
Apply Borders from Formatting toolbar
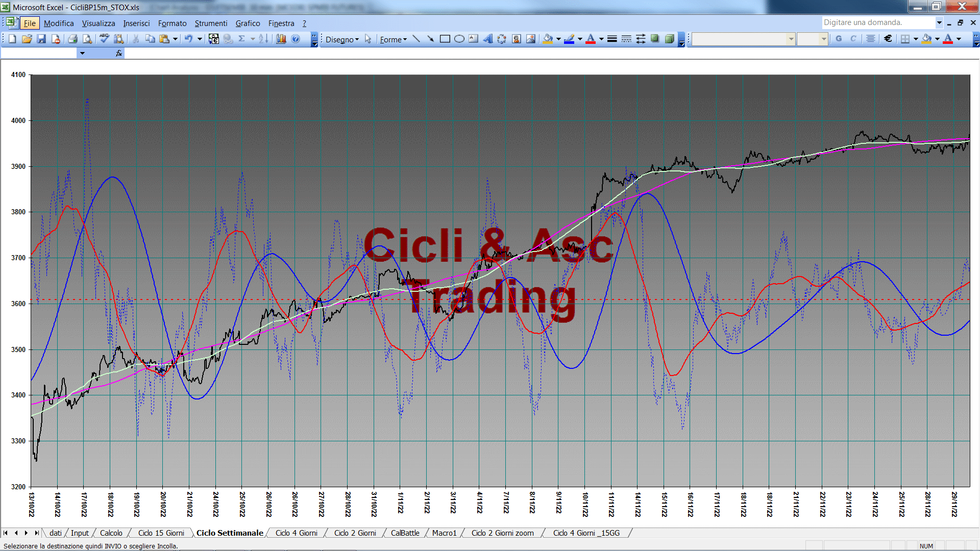905,39
